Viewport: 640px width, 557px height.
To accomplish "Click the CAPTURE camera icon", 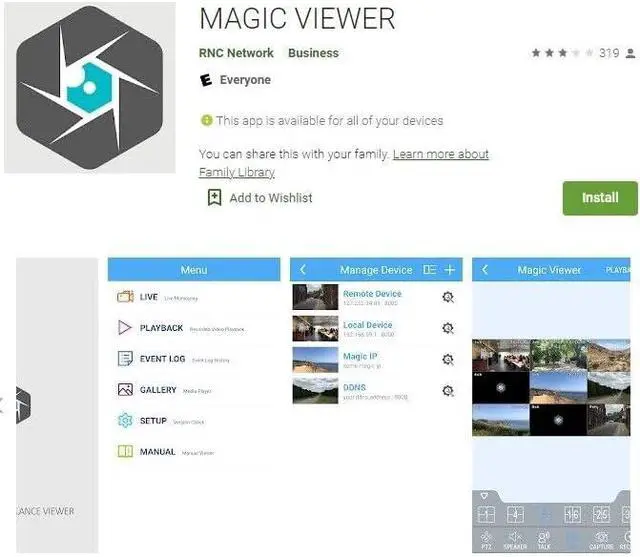I will pyautogui.click(x=601, y=540).
